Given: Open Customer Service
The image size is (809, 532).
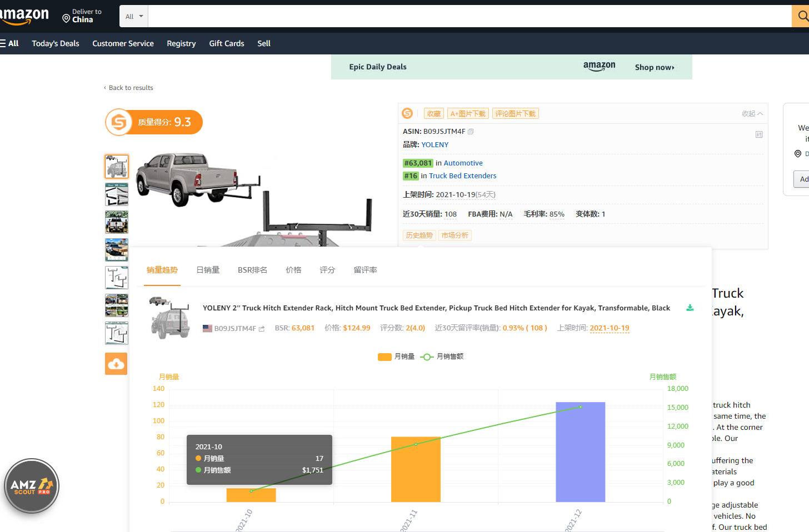Looking at the screenshot, I should (x=123, y=43).
